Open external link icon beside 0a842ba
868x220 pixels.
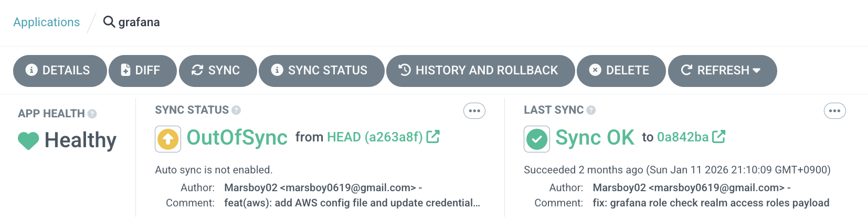(719, 137)
